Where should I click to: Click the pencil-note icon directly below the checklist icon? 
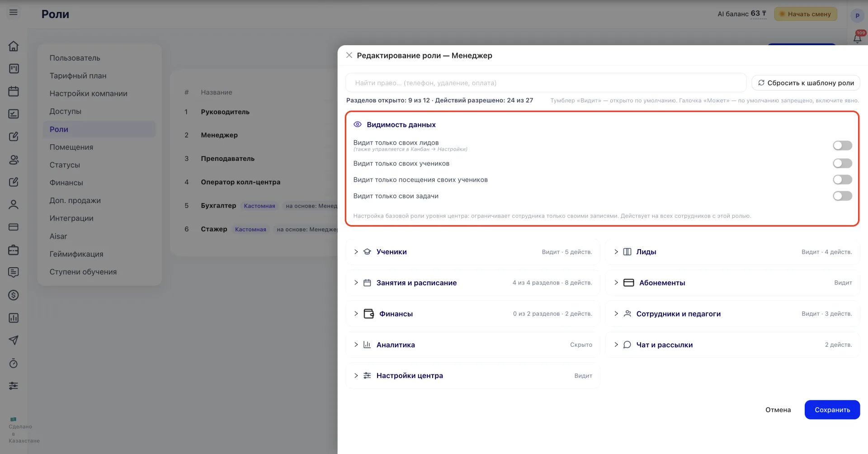click(x=14, y=137)
